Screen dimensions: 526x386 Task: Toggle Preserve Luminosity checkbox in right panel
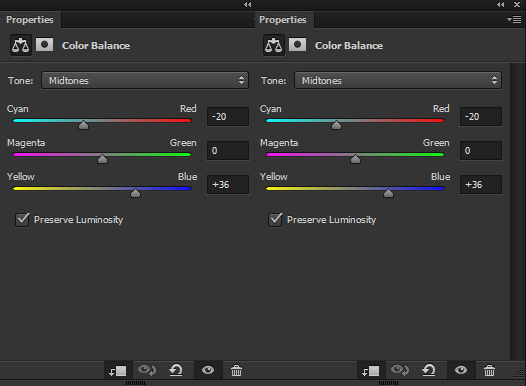pos(275,220)
